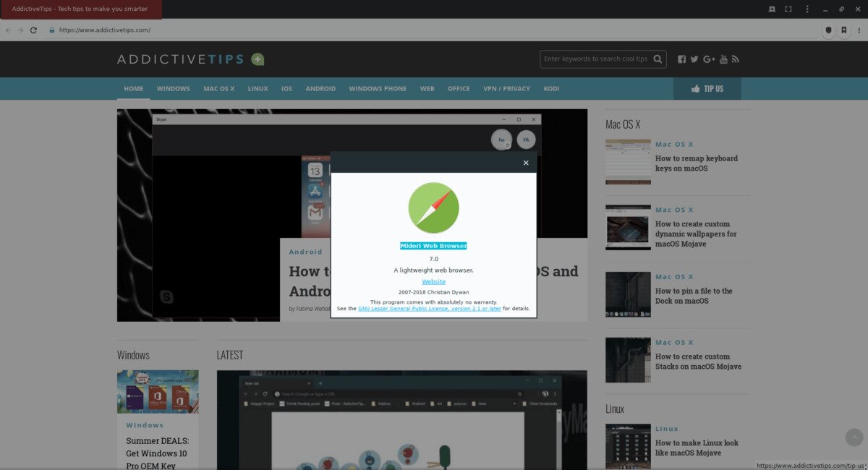Open the 'Summer DEALS: Get Windows 10' article
The image size is (868, 470).
point(157,453)
